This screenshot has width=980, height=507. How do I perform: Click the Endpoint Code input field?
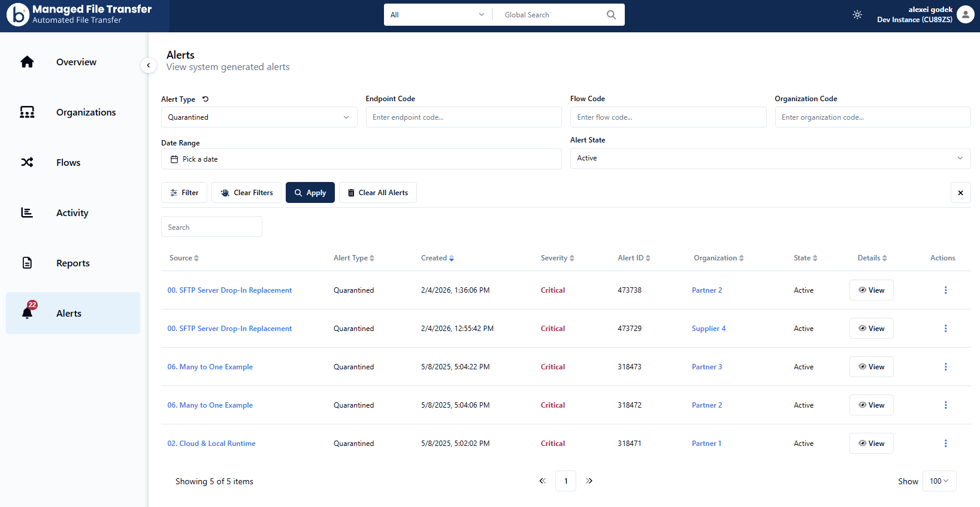tap(463, 117)
